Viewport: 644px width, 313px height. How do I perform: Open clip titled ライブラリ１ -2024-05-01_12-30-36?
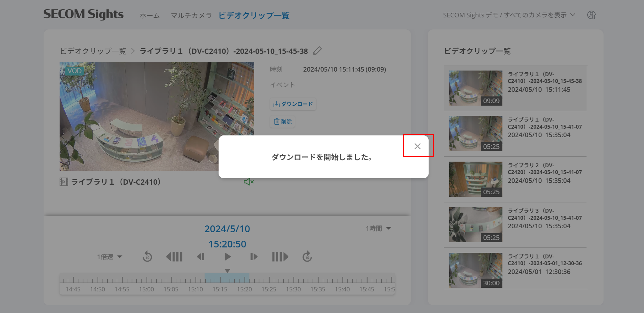click(x=545, y=260)
